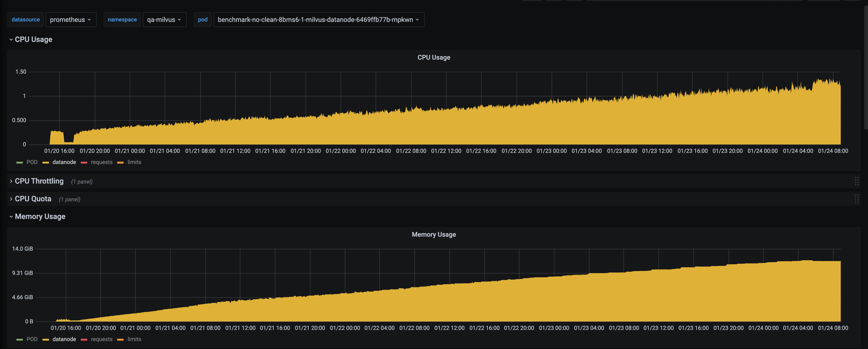The width and height of the screenshot is (868, 349).
Task: Expand the CPU Throttling section
Action: 39,181
